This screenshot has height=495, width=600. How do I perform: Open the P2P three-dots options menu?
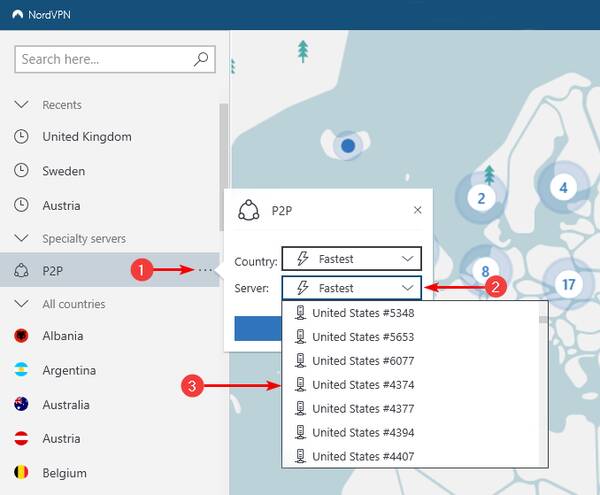tap(205, 270)
